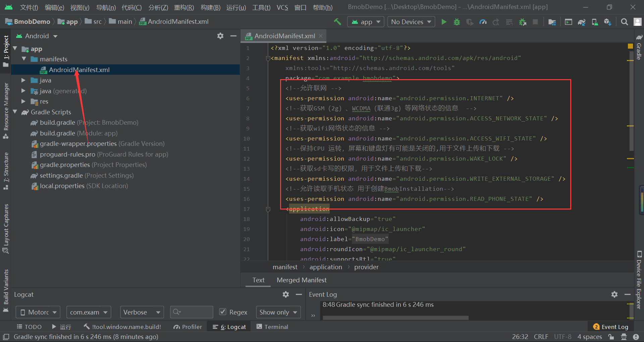The image size is (644, 342).
Task: Click the Make Project hammer icon
Action: (x=337, y=22)
